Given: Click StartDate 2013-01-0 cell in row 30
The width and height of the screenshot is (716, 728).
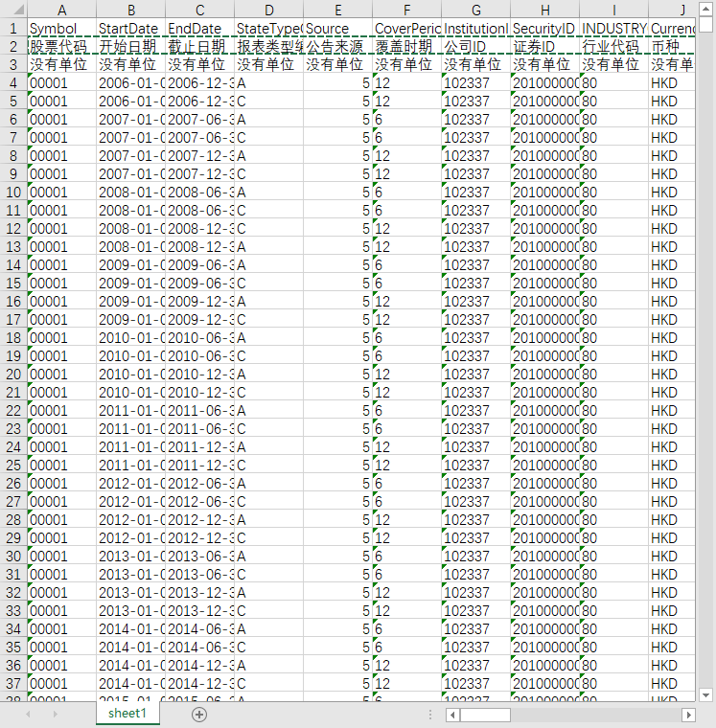Looking at the screenshot, I should [131, 557].
